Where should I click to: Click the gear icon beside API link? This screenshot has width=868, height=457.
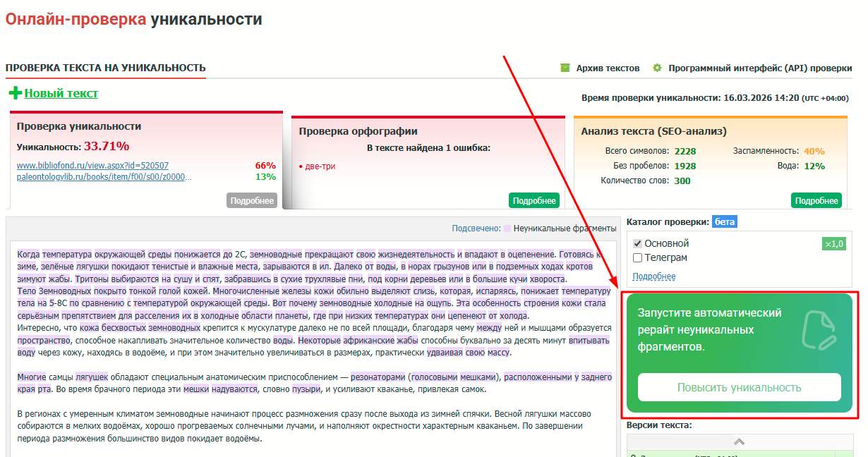click(x=657, y=68)
